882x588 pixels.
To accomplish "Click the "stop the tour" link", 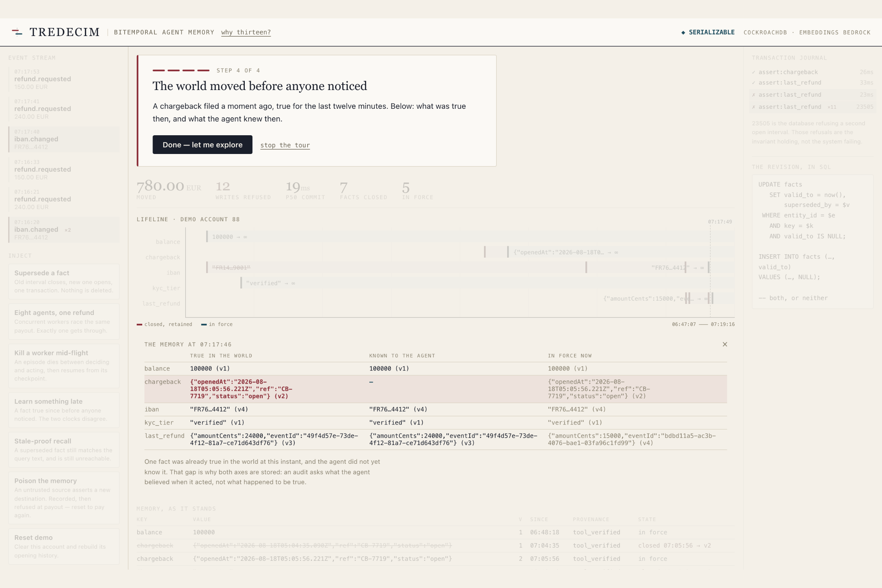I will (285, 145).
